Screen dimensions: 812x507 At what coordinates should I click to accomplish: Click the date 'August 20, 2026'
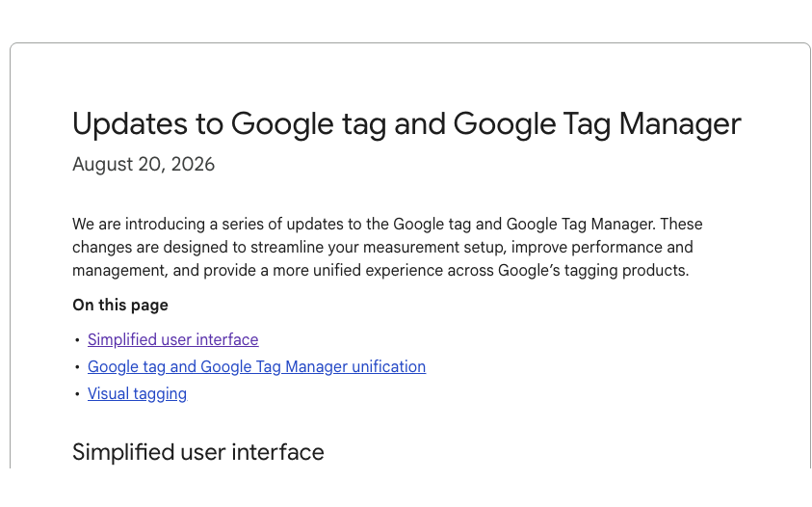point(144,164)
